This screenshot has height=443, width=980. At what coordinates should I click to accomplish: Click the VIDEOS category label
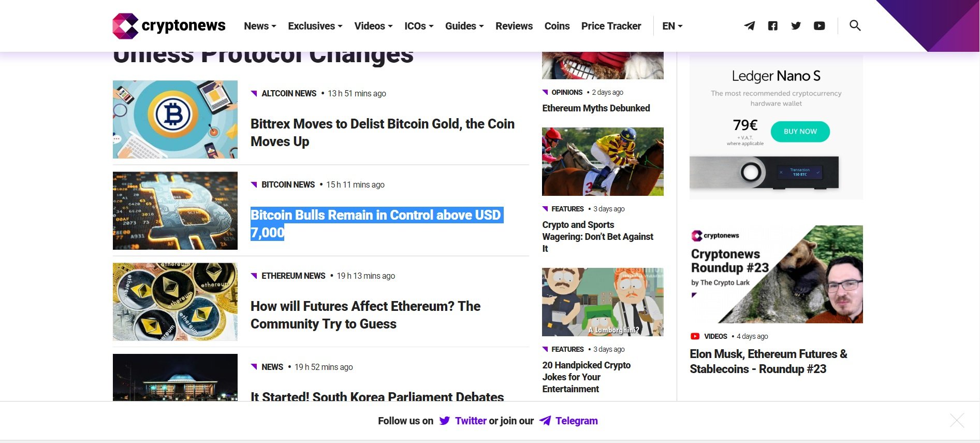(x=715, y=336)
